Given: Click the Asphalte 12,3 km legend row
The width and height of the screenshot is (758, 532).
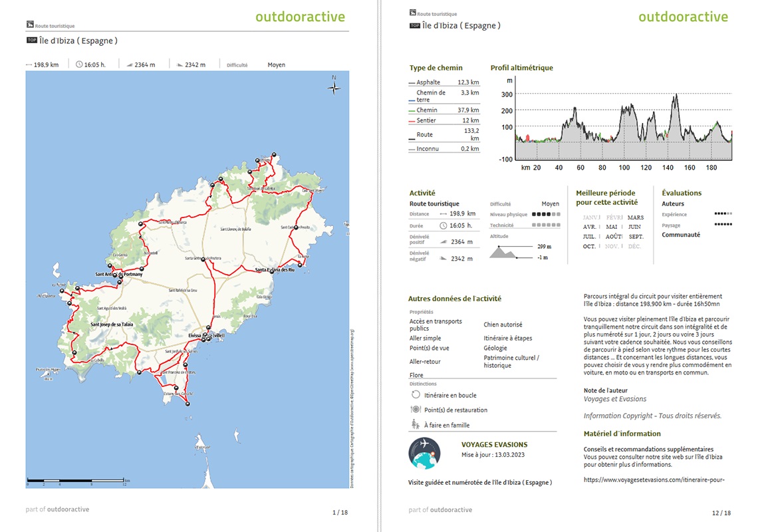Looking at the screenshot, I should 443,82.
